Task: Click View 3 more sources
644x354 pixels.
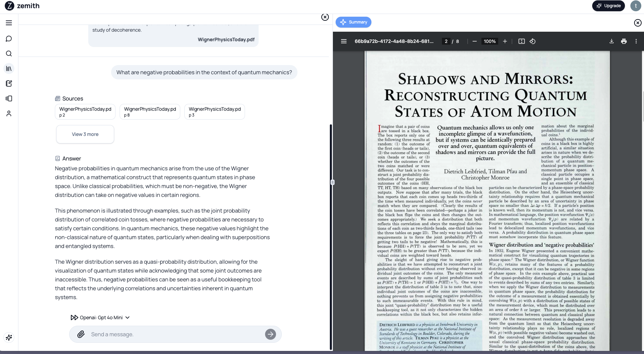Action: tap(85, 134)
